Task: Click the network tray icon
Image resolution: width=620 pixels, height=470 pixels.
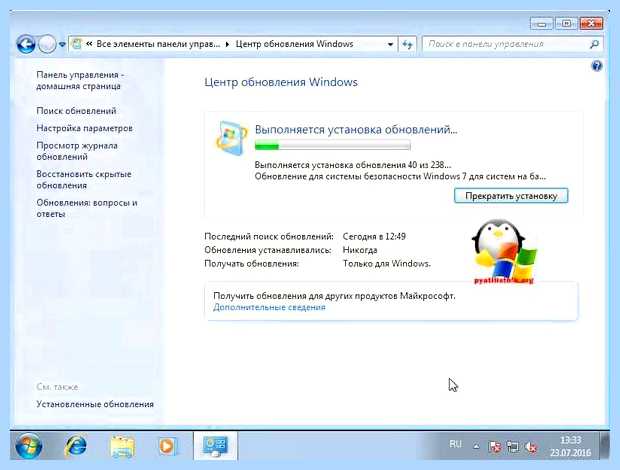Action: click(513, 447)
